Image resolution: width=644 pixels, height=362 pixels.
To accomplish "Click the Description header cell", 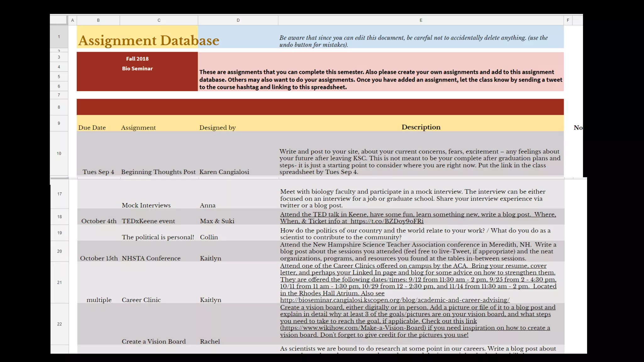I will pos(421,127).
